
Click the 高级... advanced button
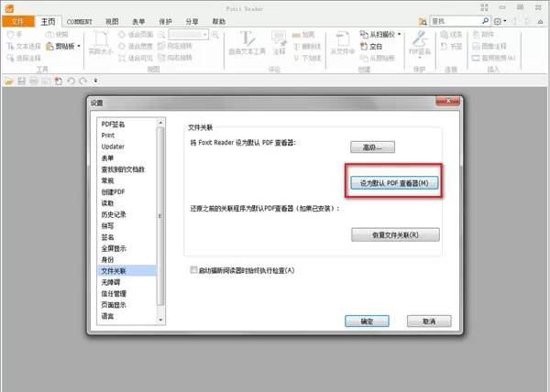tap(372, 147)
